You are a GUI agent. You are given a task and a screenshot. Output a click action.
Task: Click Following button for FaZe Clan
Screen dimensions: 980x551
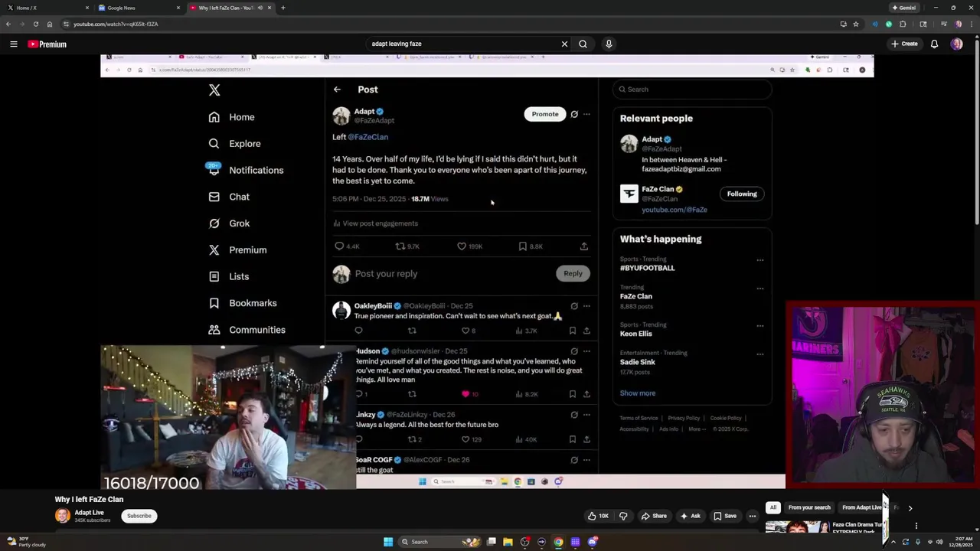741,194
